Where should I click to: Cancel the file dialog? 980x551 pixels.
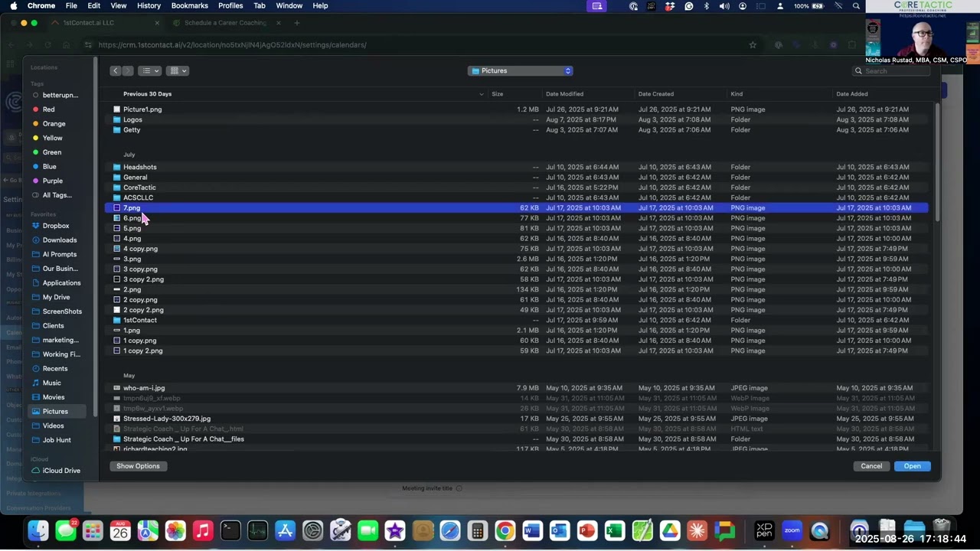coord(871,466)
